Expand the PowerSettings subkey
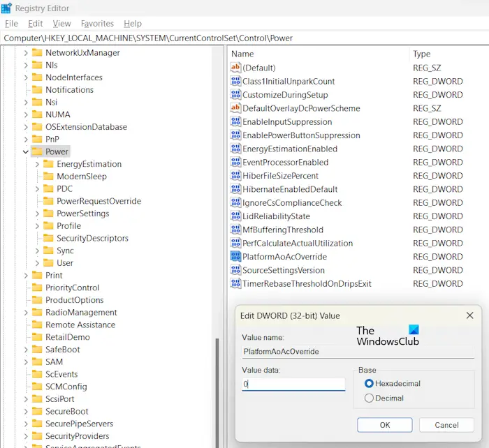 click(37, 214)
